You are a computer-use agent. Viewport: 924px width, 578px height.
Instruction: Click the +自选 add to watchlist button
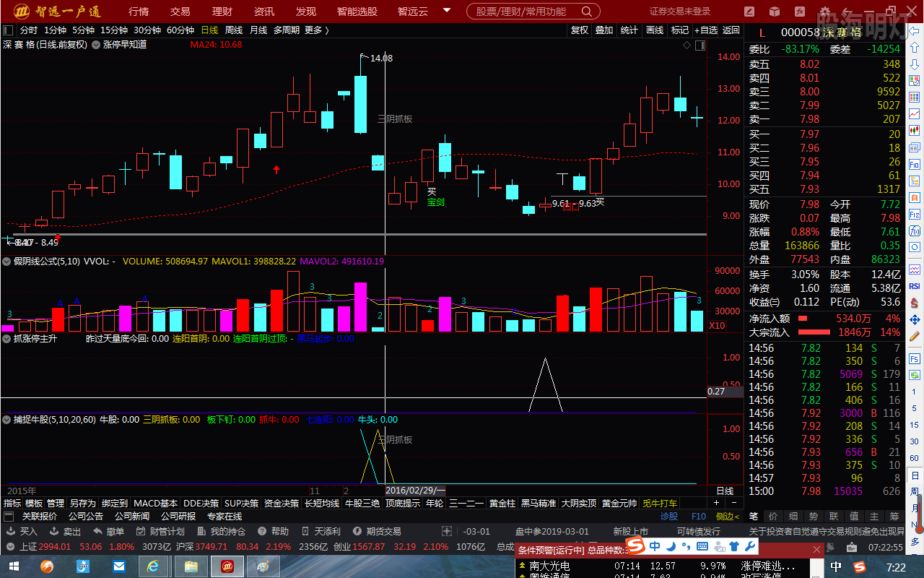pyautogui.click(x=706, y=30)
